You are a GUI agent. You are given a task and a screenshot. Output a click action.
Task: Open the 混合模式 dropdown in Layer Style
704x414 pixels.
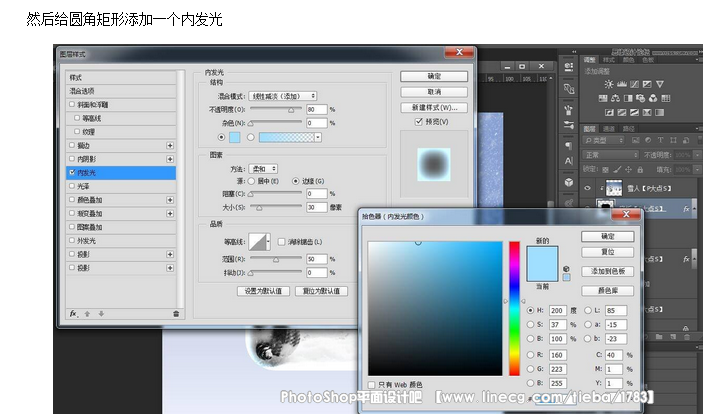point(282,96)
